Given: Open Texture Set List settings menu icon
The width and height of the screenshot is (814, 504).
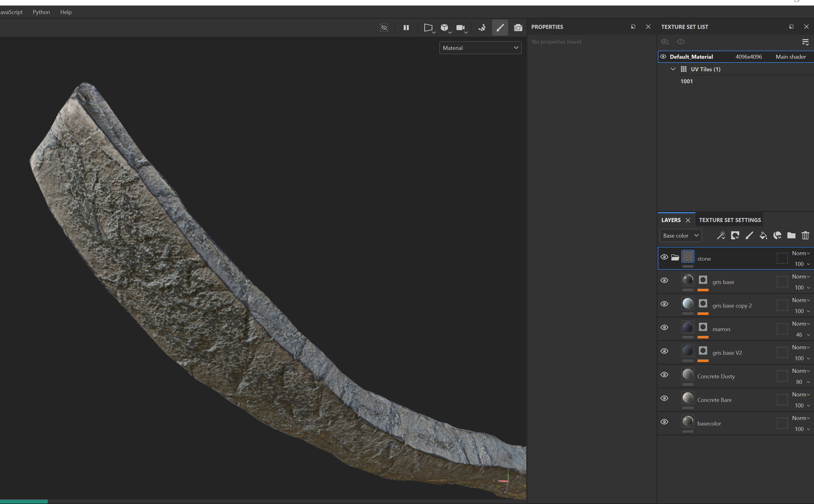Looking at the screenshot, I should pos(805,42).
